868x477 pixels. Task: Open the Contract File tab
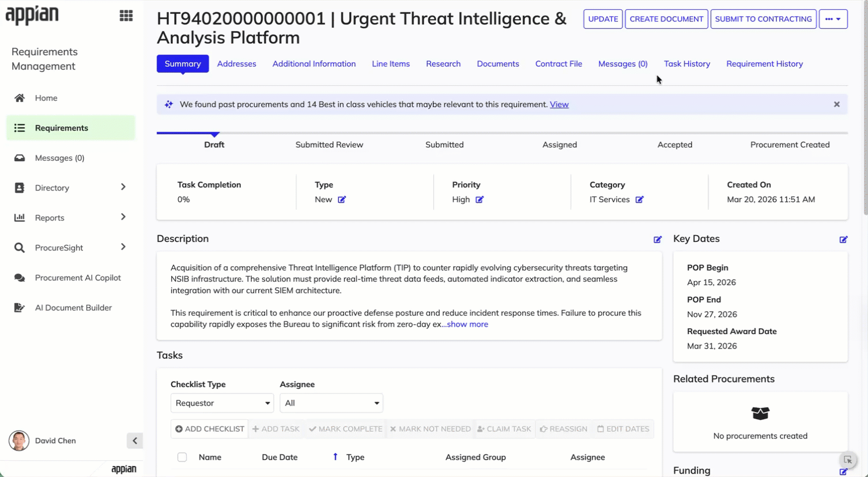coord(558,64)
